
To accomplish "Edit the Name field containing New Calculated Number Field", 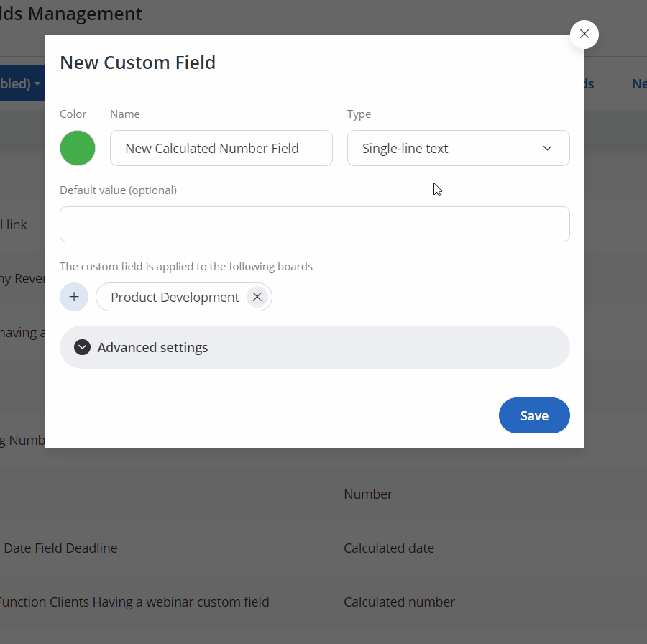I will (221, 148).
